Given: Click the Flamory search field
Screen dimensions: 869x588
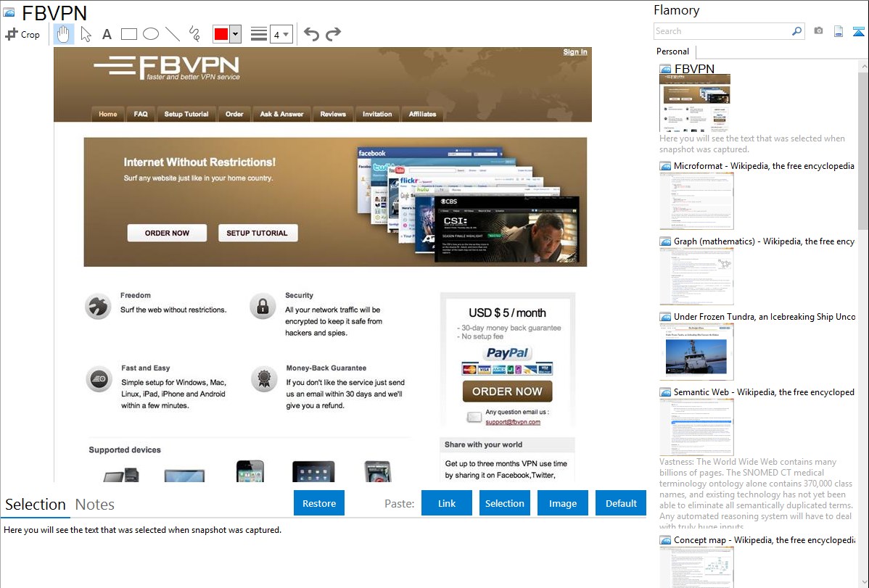Looking at the screenshot, I should tap(722, 31).
